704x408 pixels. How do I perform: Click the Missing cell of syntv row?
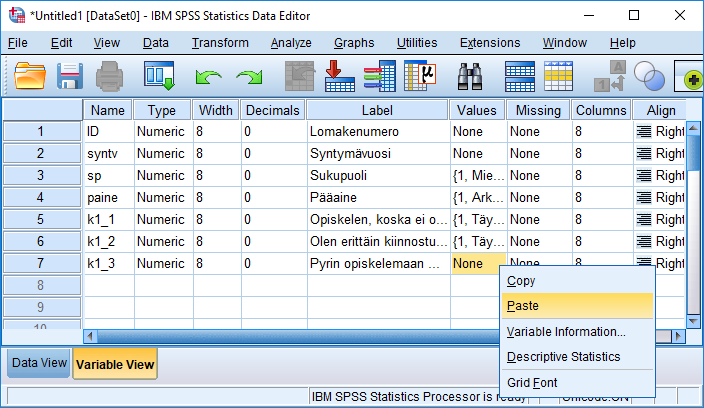point(539,154)
